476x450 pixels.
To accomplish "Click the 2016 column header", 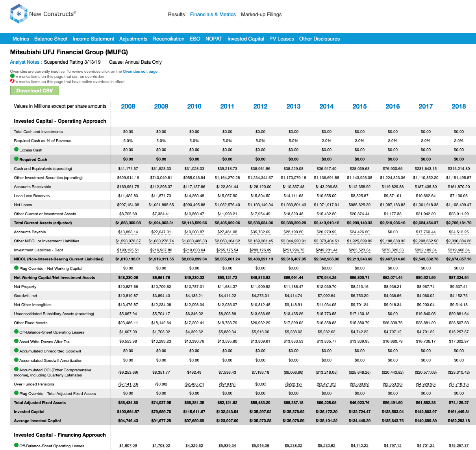I will (393, 106).
